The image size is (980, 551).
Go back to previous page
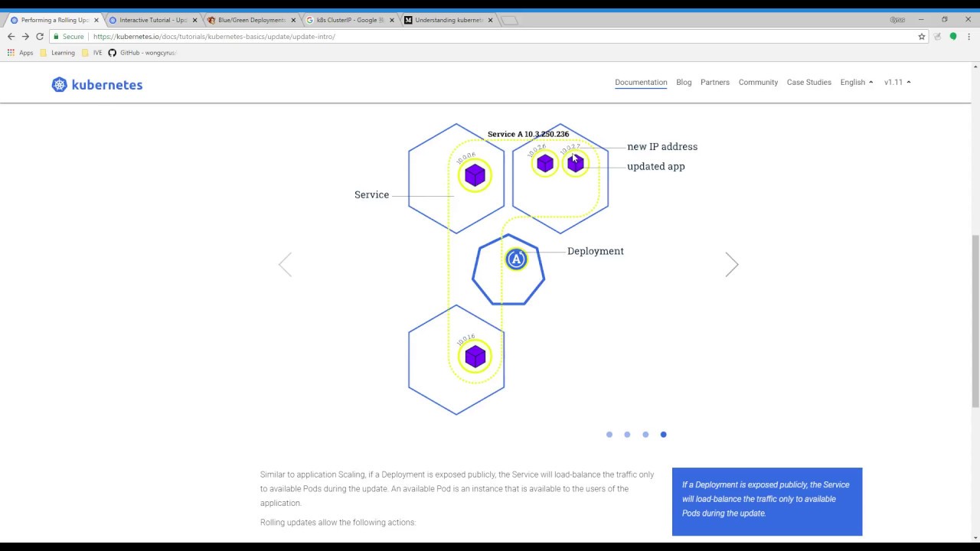tap(11, 37)
